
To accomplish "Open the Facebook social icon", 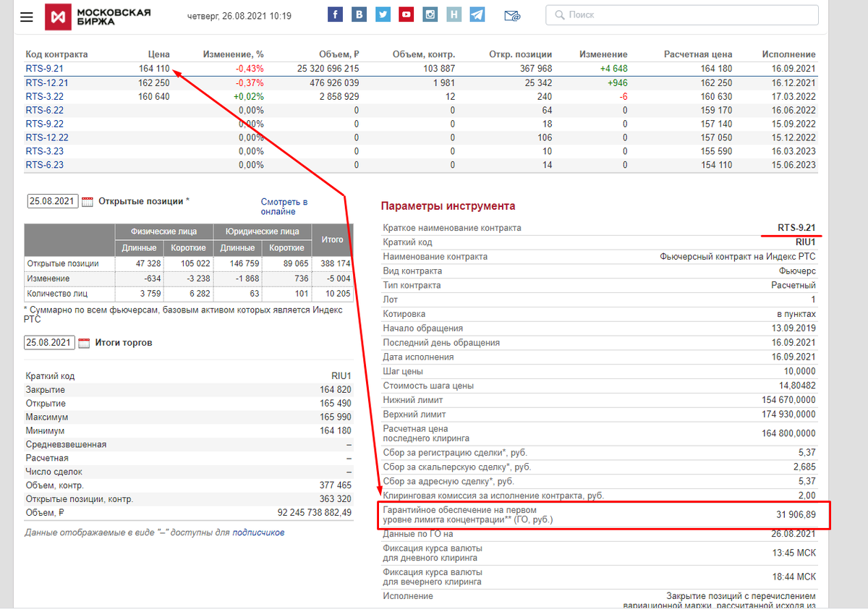I will click(335, 14).
